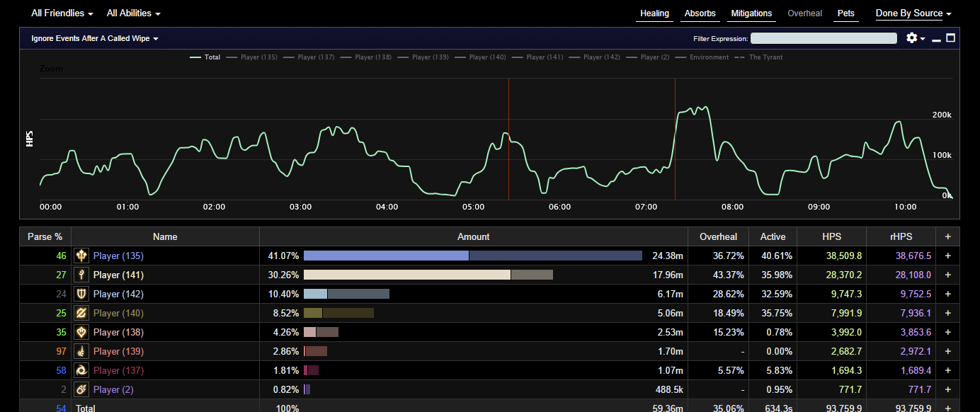Sort table by Overheal column
The image size is (980, 412).
718,236
